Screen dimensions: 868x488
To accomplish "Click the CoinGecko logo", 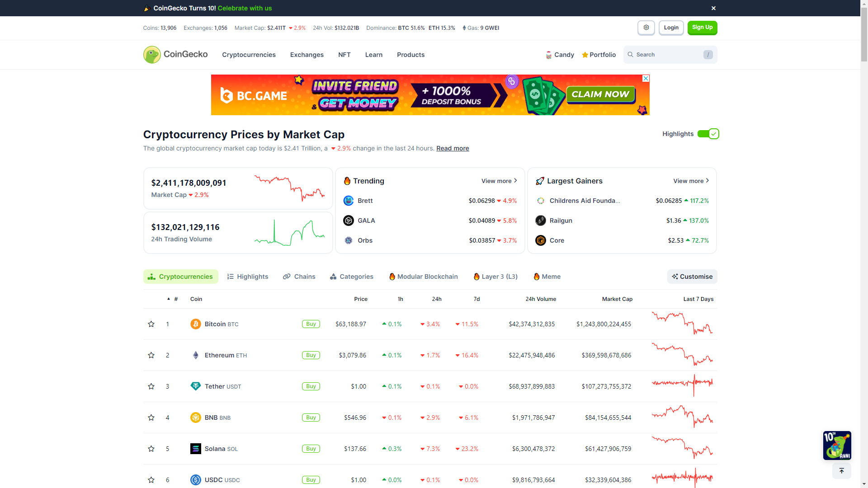I will pos(175,55).
